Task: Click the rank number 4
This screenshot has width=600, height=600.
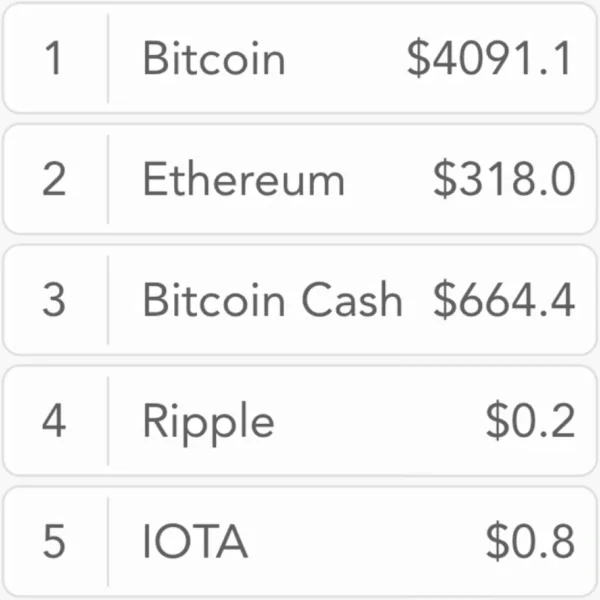Action: 54,421
